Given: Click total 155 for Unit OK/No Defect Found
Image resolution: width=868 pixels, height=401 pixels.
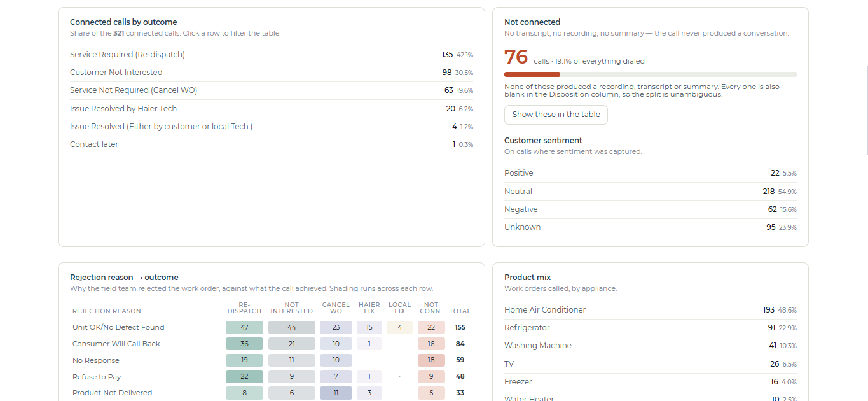Looking at the screenshot, I should click(x=460, y=327).
